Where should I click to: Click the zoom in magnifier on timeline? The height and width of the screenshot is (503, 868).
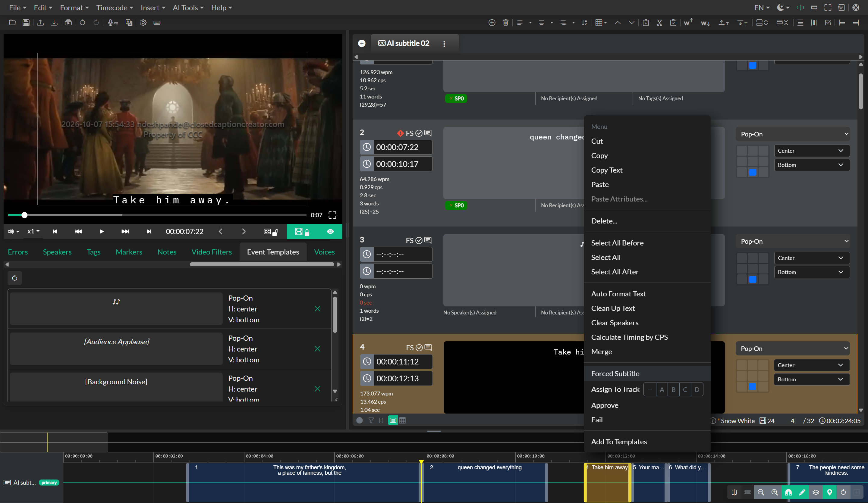[x=775, y=492]
